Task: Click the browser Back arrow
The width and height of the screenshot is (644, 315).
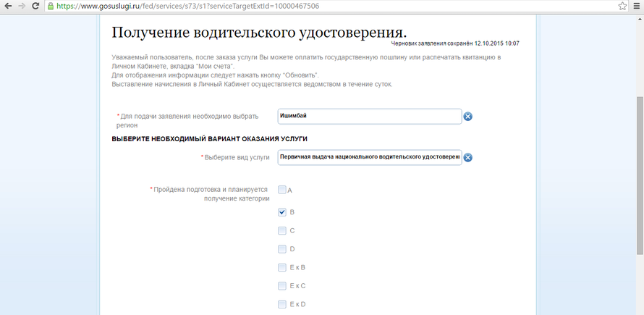Action: pos(8,6)
